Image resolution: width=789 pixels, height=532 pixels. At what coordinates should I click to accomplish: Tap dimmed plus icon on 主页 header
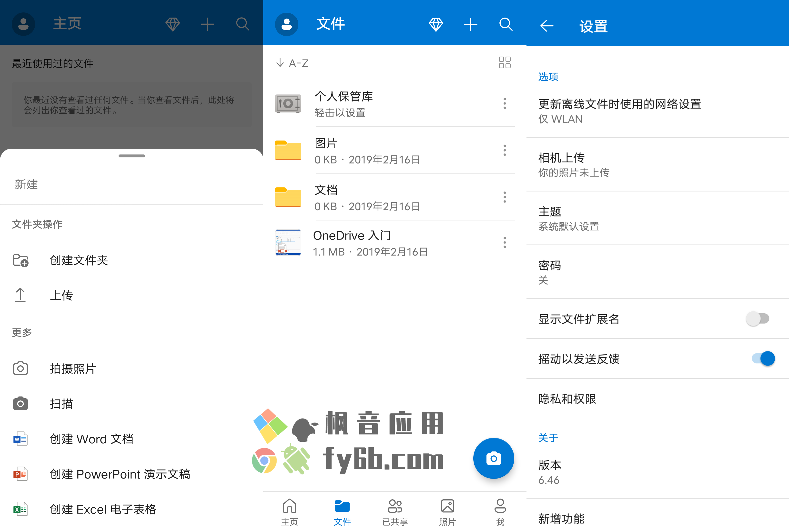click(x=207, y=24)
